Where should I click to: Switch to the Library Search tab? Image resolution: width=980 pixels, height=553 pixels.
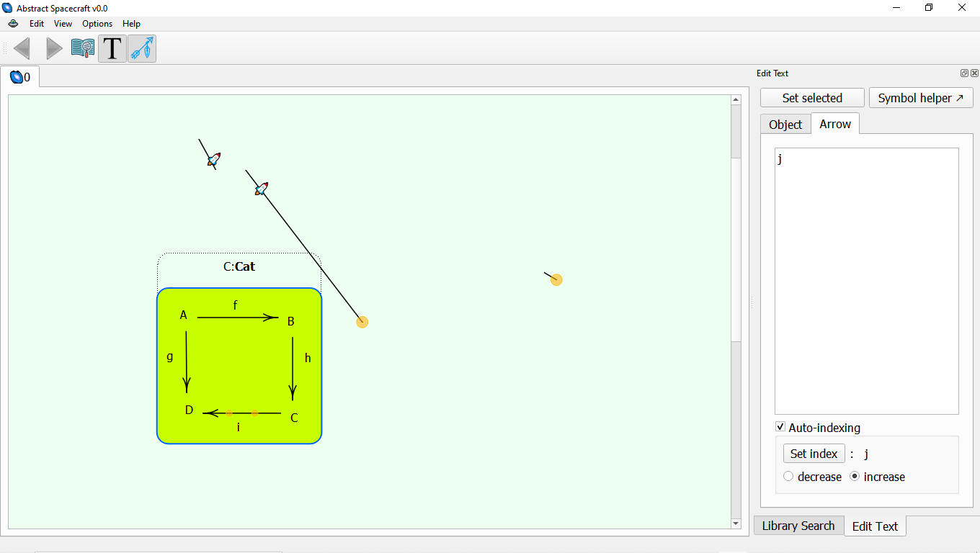click(798, 526)
